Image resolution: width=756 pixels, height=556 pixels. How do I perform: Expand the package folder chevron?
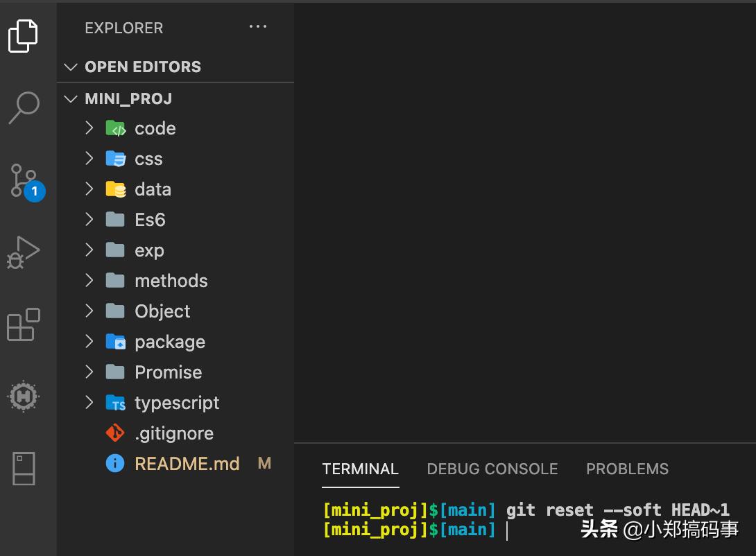pos(89,341)
